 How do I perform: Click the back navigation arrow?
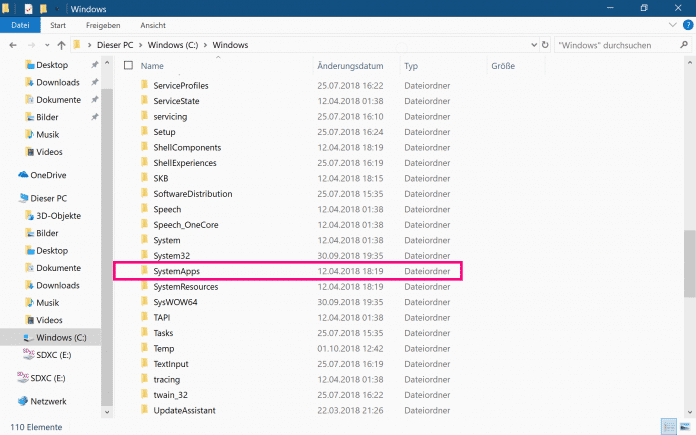click(x=13, y=45)
